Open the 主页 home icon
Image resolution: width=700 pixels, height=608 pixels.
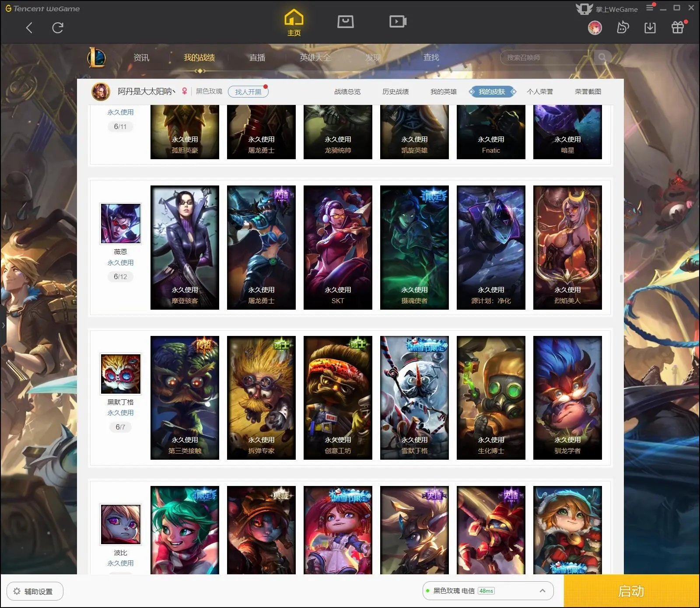pos(294,23)
